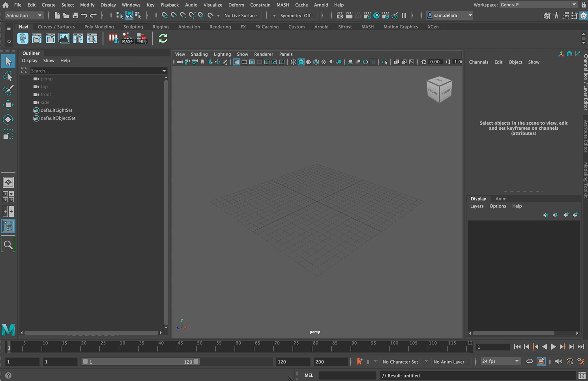Switch to the Poly Modeling shelf tab

[99, 27]
